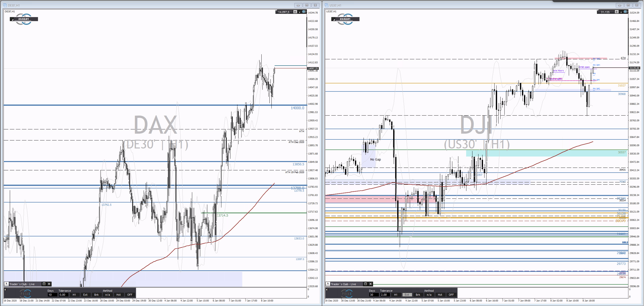
Task: Click crosshair icon in DE30 price widget
Action: pos(295,12)
